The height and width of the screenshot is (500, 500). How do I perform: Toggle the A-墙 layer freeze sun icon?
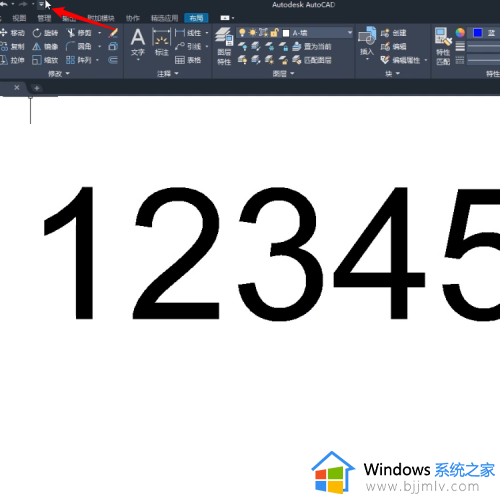(x=253, y=32)
